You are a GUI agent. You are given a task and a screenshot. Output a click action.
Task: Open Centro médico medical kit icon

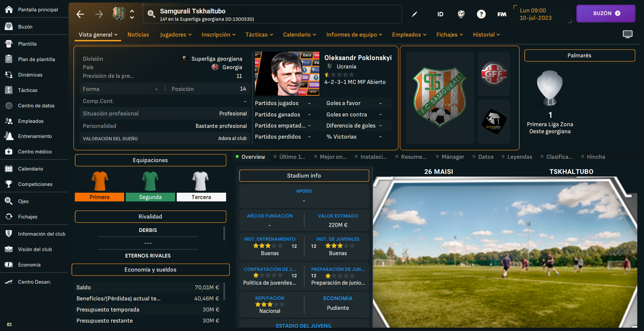click(x=9, y=151)
